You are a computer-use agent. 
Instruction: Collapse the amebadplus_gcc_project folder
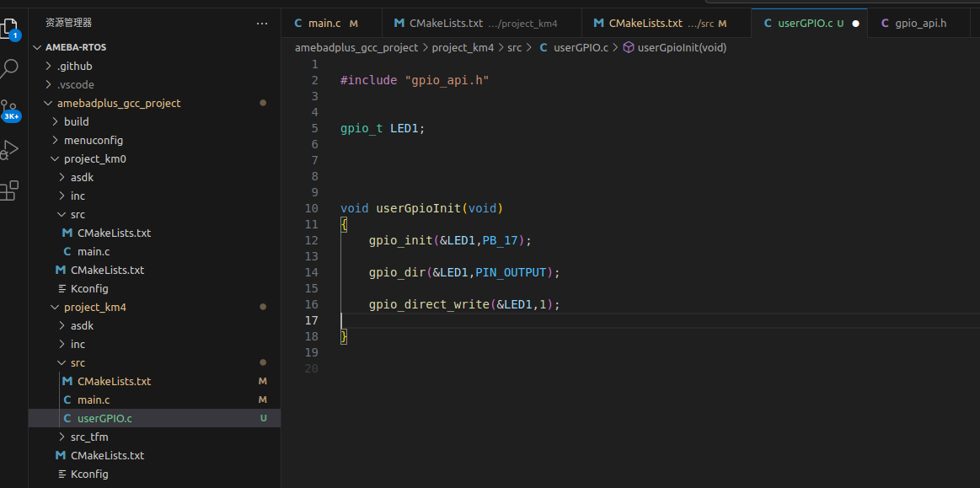pos(154,103)
